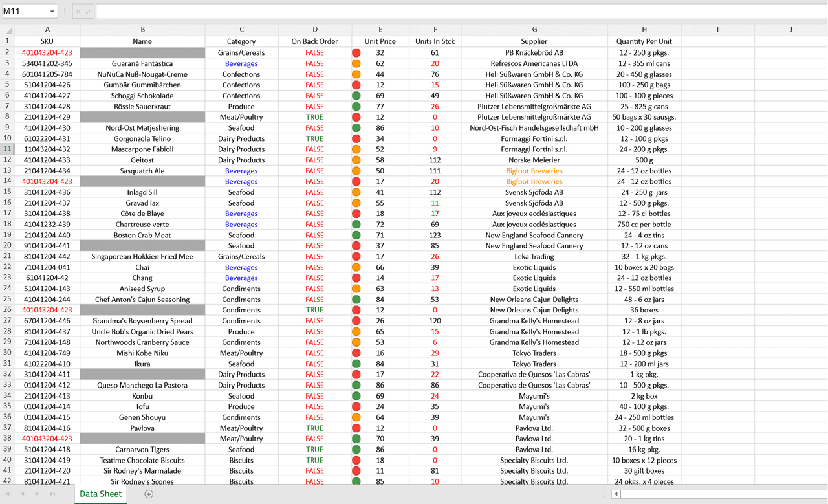Select the Singaporean Hokkien Fried Mee cell
828x504 pixels.
[142, 256]
